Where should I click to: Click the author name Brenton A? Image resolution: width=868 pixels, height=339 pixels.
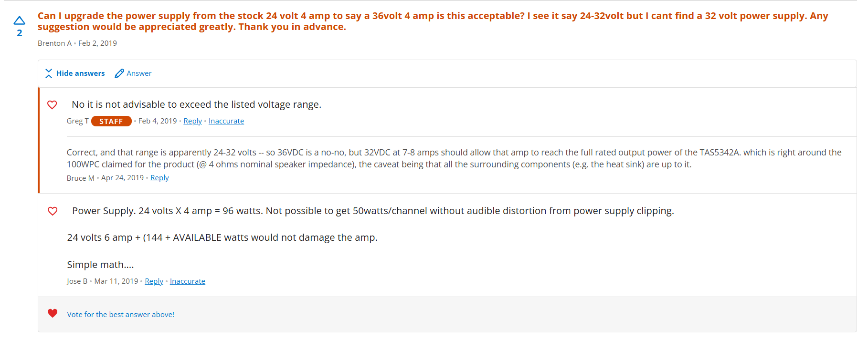pos(54,43)
